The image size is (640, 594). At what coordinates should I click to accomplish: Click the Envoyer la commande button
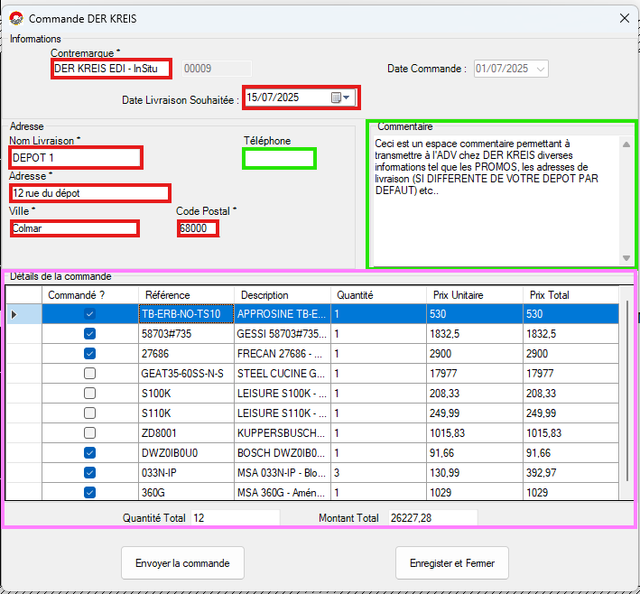click(182, 563)
